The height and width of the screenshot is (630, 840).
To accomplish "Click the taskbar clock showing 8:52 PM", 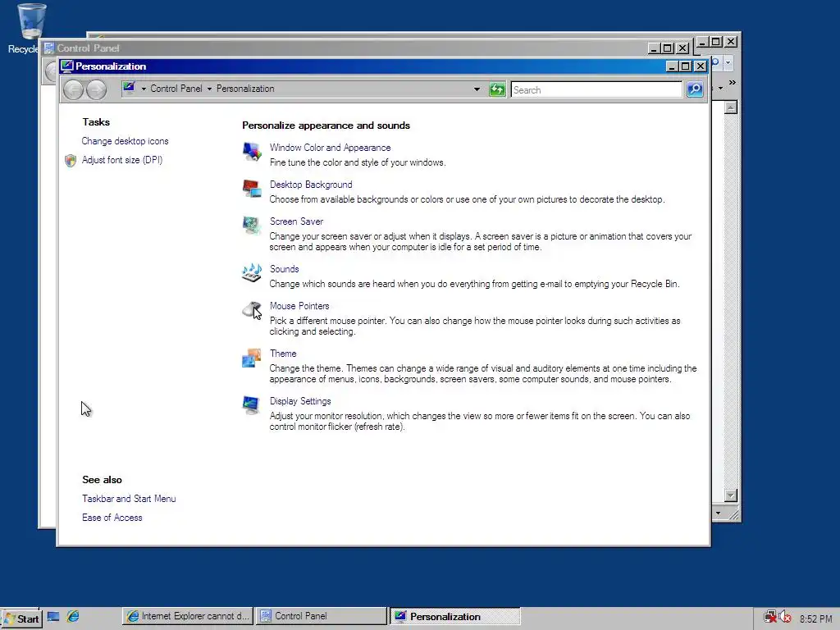I will pos(815,619).
